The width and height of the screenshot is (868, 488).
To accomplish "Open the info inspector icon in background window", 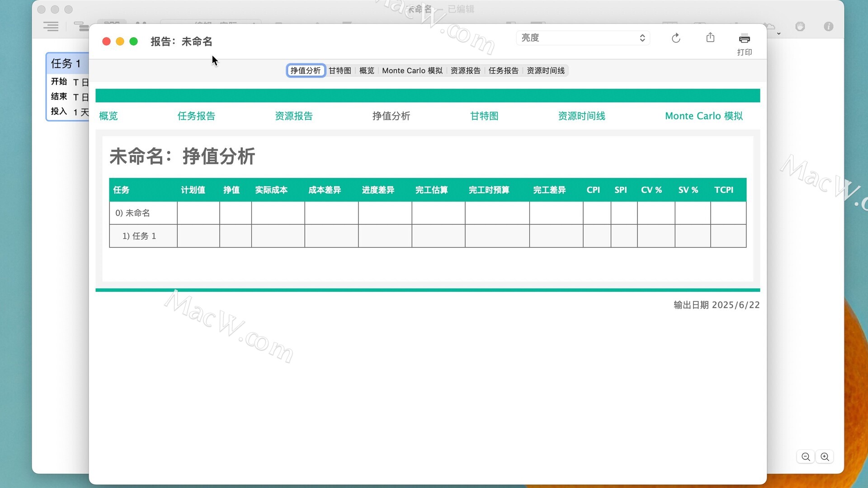I will click(x=828, y=27).
